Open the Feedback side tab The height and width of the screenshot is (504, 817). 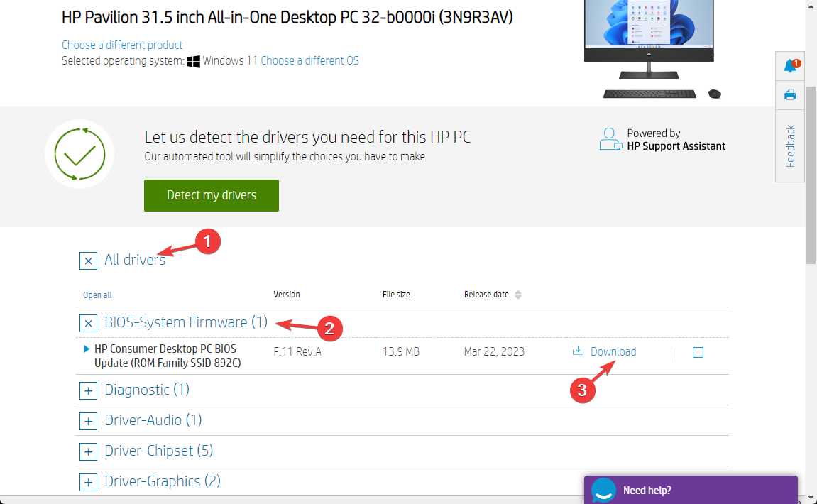pos(790,146)
